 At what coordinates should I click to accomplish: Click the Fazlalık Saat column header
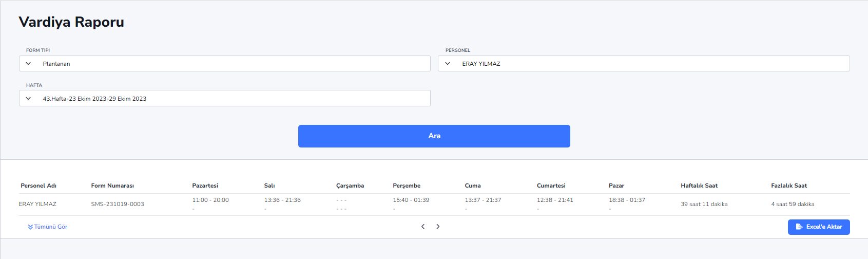[789, 186]
